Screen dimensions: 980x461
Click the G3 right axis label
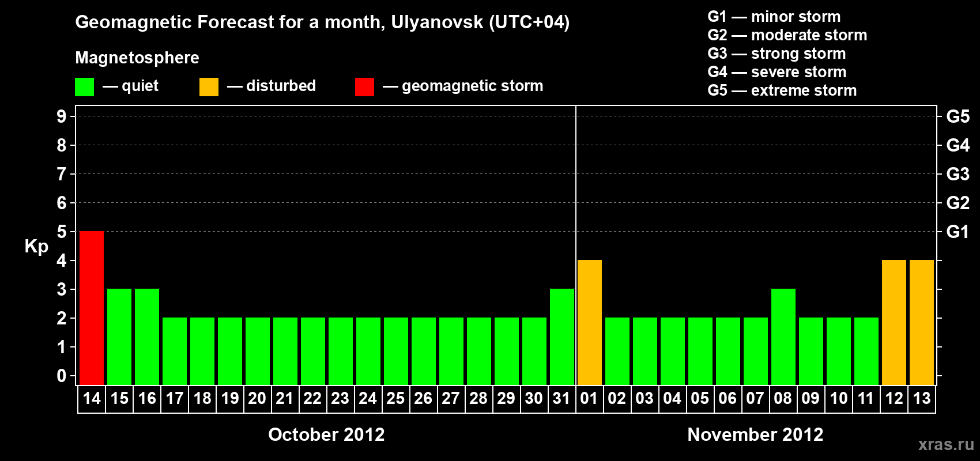[x=958, y=174]
